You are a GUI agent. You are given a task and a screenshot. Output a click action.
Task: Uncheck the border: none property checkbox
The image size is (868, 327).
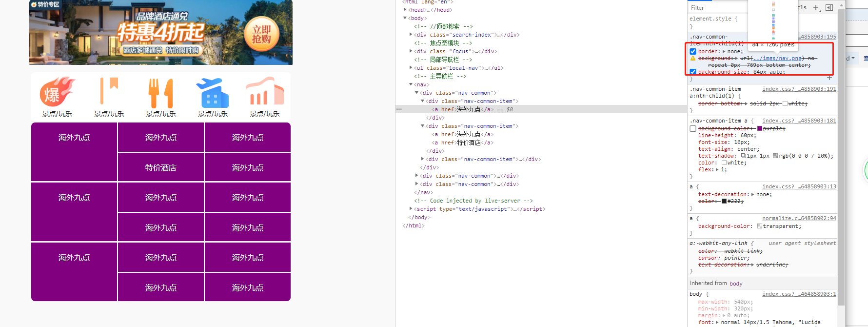pos(693,51)
